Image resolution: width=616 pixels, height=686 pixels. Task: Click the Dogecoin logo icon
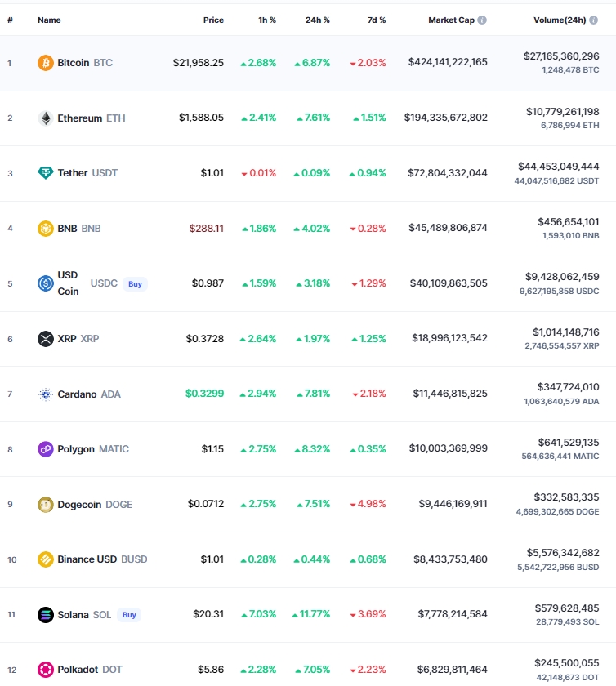[46, 505]
